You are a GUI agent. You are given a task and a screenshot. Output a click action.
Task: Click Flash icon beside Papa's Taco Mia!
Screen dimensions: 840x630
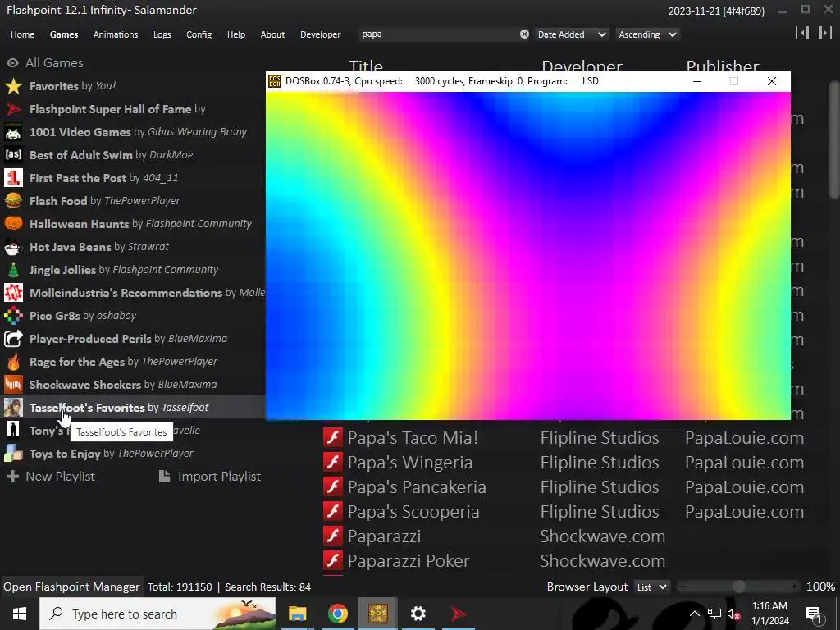[x=333, y=438]
